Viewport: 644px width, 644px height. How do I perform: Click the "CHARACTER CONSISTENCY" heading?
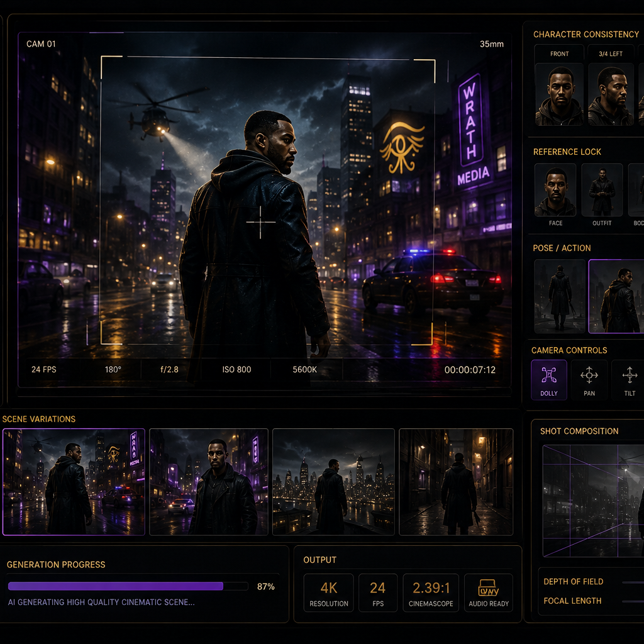(586, 35)
